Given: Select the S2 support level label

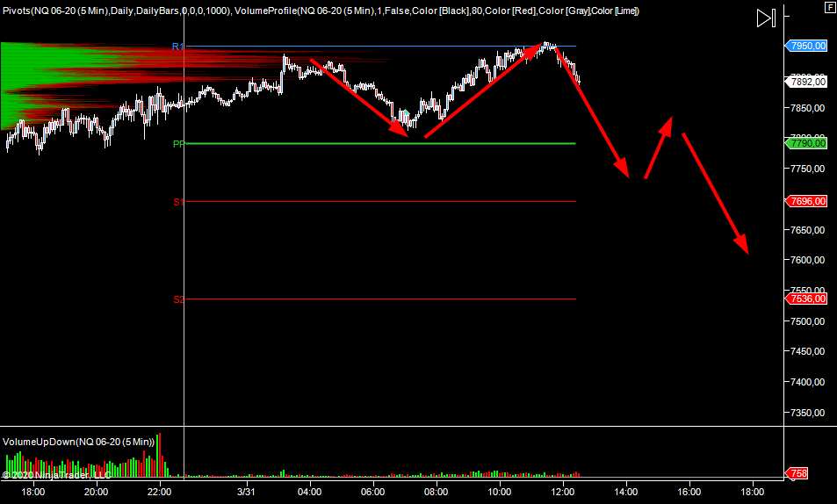Looking at the screenshot, I should (177, 299).
